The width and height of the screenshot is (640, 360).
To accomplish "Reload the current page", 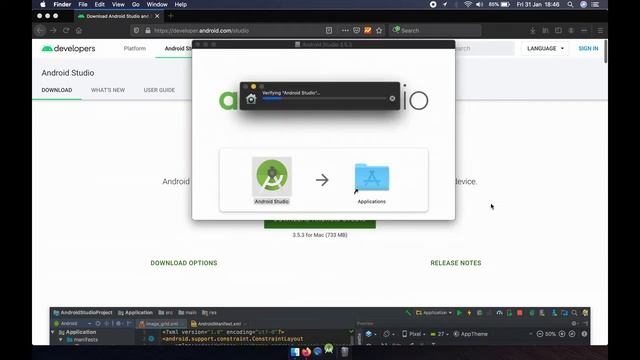I will [x=66, y=30].
